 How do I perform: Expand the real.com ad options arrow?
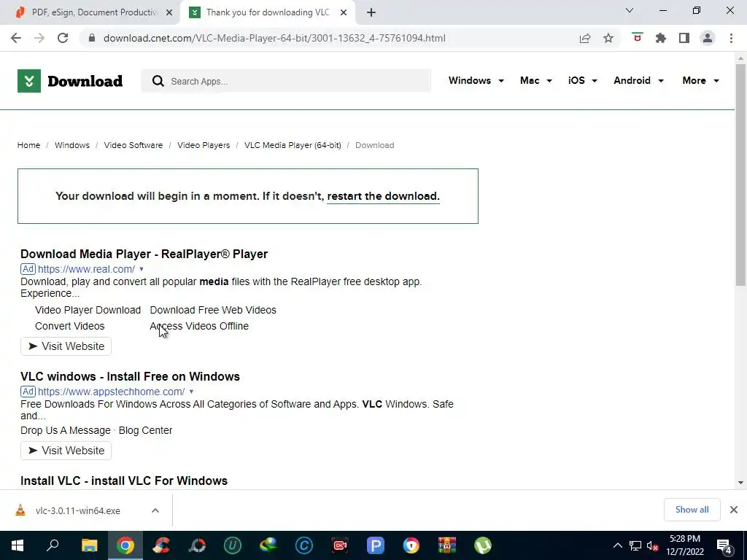click(142, 269)
